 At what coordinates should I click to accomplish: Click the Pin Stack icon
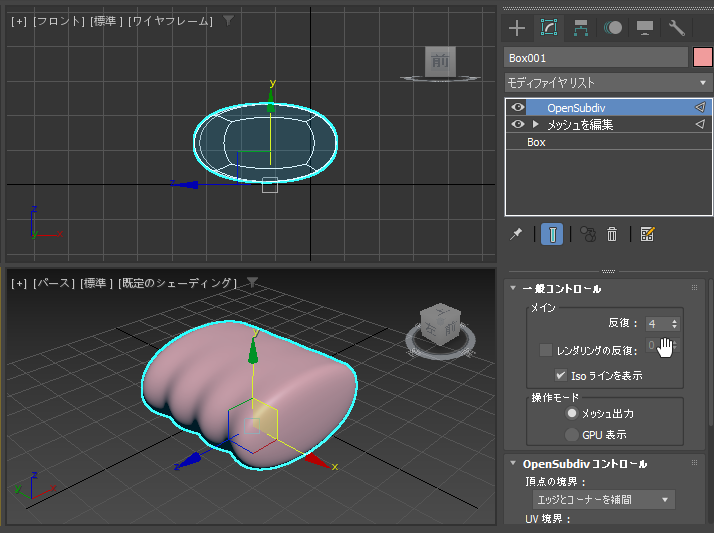point(516,234)
